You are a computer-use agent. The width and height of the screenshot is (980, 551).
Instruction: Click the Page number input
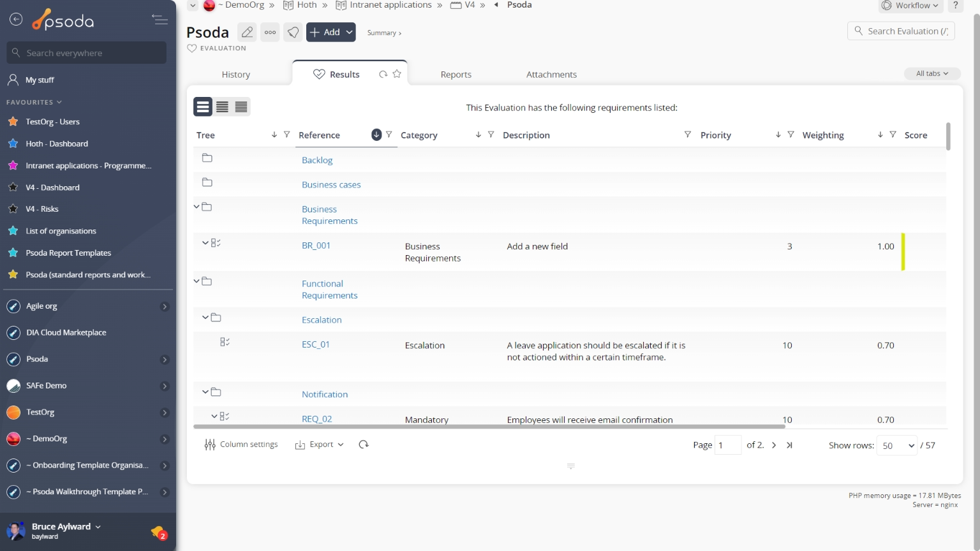[x=727, y=445]
